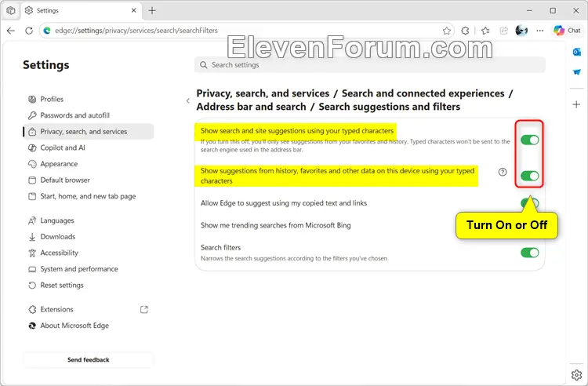588x386 pixels.
Task: Add this page to favorites star
Action: click(446, 31)
